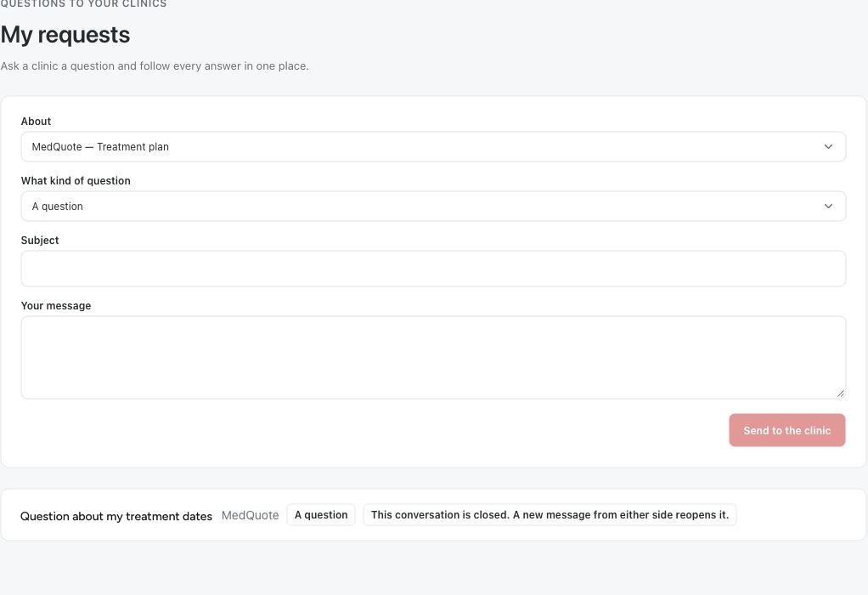Click the Ask a clinic a question description text
Screen dimensions: 868x595
coord(155,66)
